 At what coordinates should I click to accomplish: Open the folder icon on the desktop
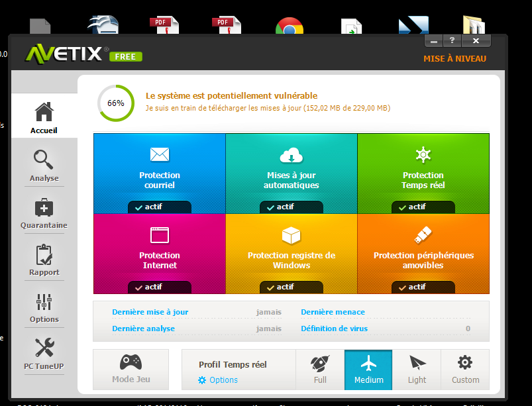pyautogui.click(x=474, y=25)
